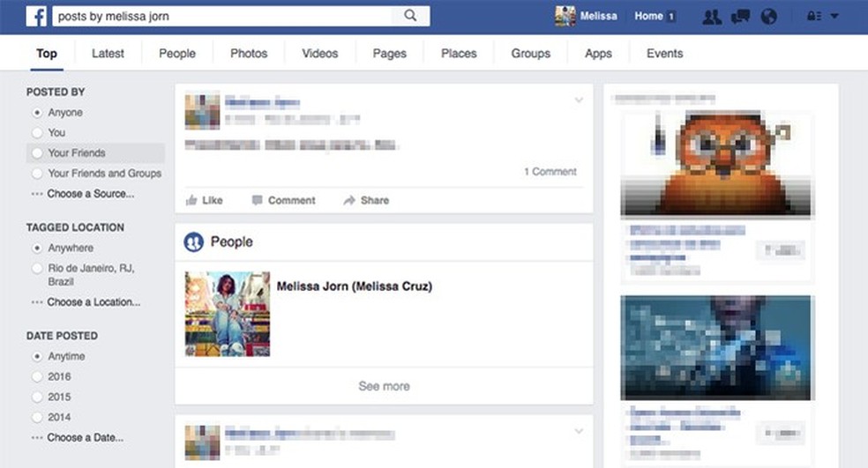The height and width of the screenshot is (468, 868).
Task: Switch to the Events tab
Action: 665,54
